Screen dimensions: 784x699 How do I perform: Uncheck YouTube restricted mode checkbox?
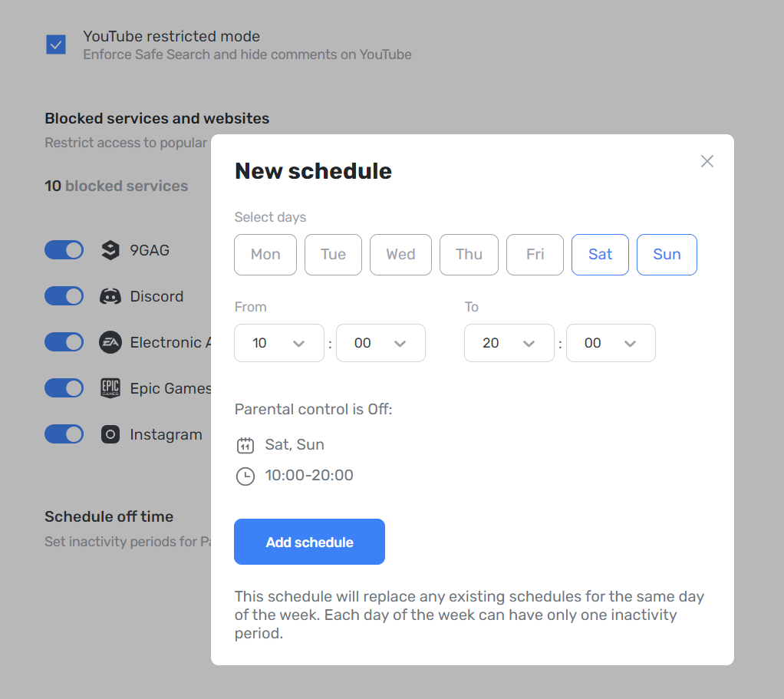[x=56, y=45]
